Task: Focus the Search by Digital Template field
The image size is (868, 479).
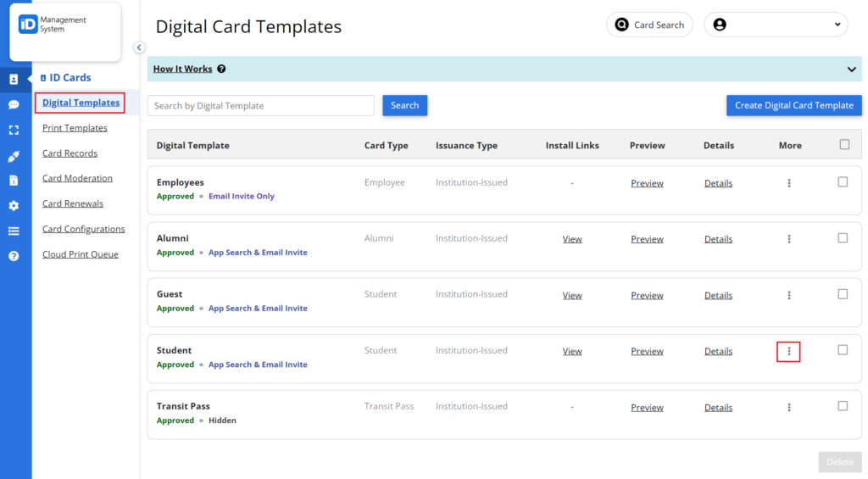Action: [261, 105]
